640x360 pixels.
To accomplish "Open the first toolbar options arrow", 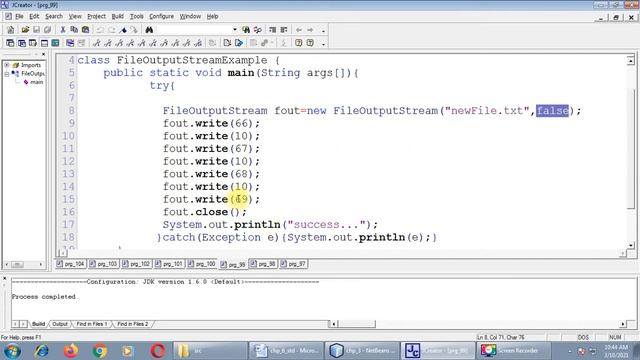I will [323, 31].
